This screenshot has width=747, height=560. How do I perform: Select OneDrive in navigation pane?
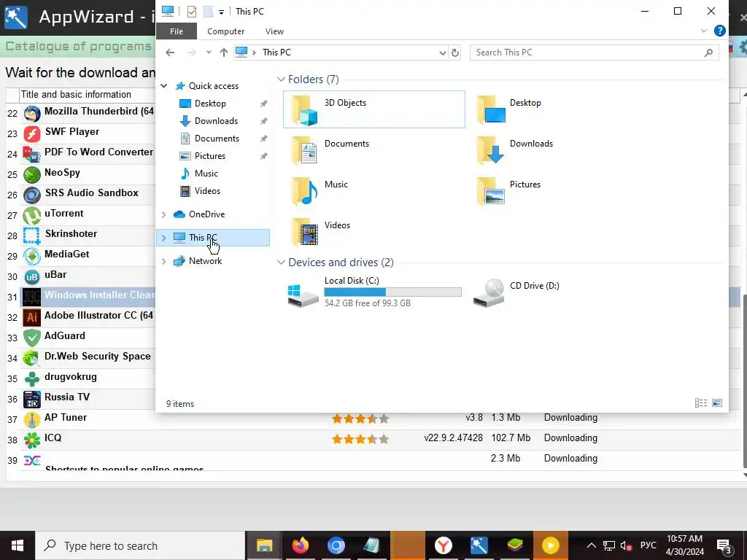tap(206, 214)
